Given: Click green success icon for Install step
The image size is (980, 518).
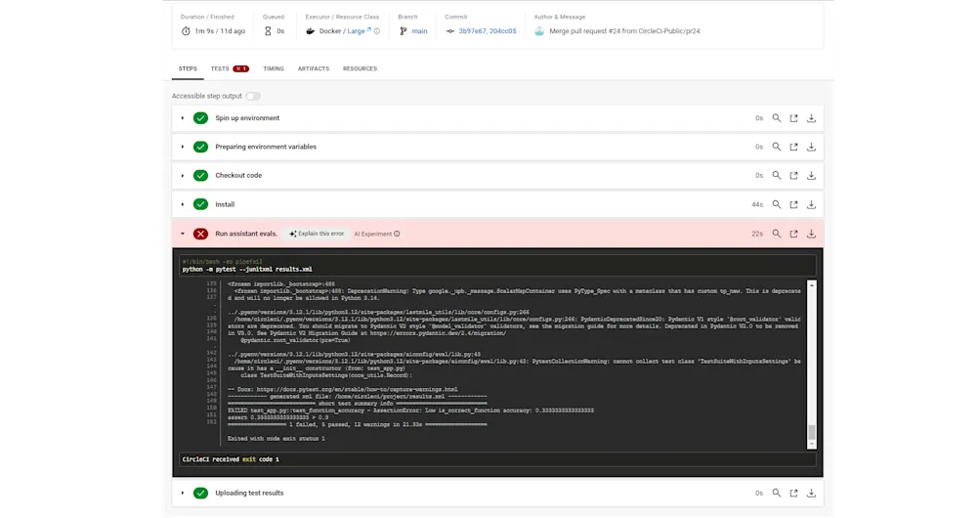Looking at the screenshot, I should tap(200, 204).
